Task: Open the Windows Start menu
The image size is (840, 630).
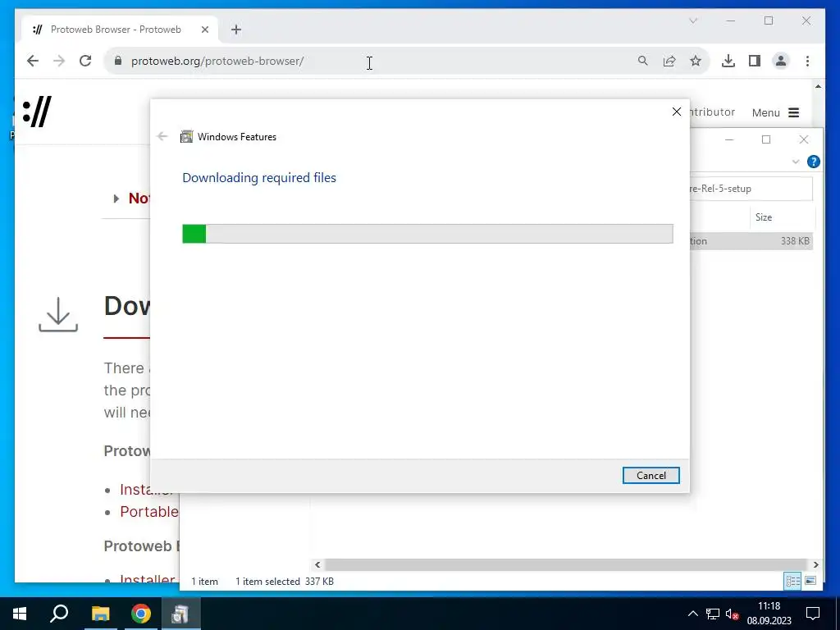Action: click(20, 614)
